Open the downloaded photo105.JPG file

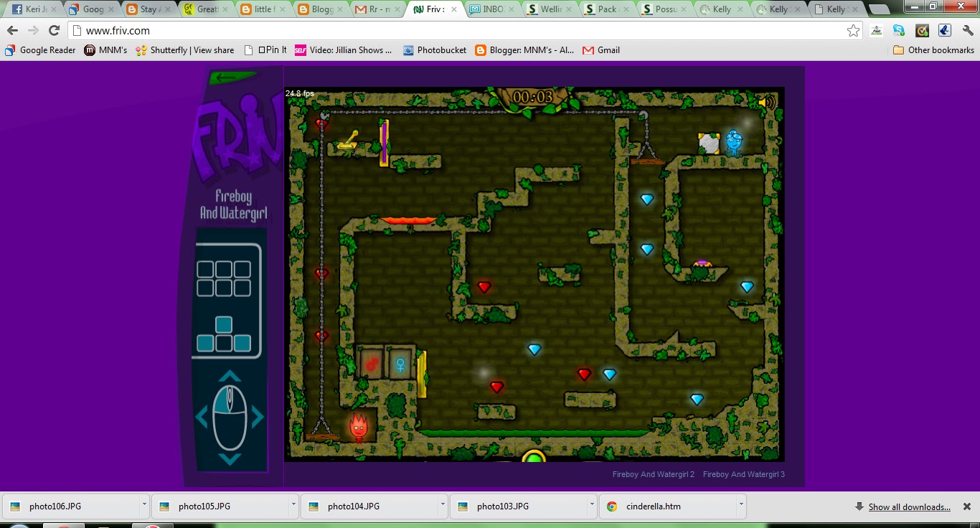pos(220,506)
